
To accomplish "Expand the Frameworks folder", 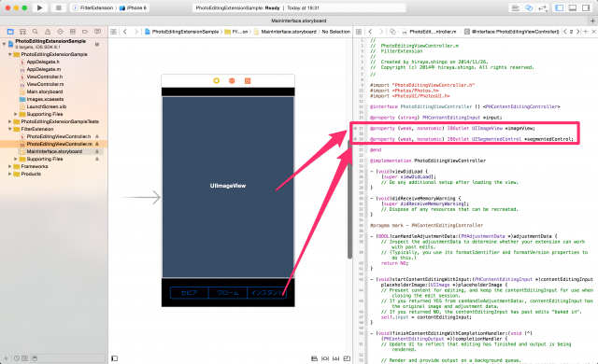I will coord(10,166).
